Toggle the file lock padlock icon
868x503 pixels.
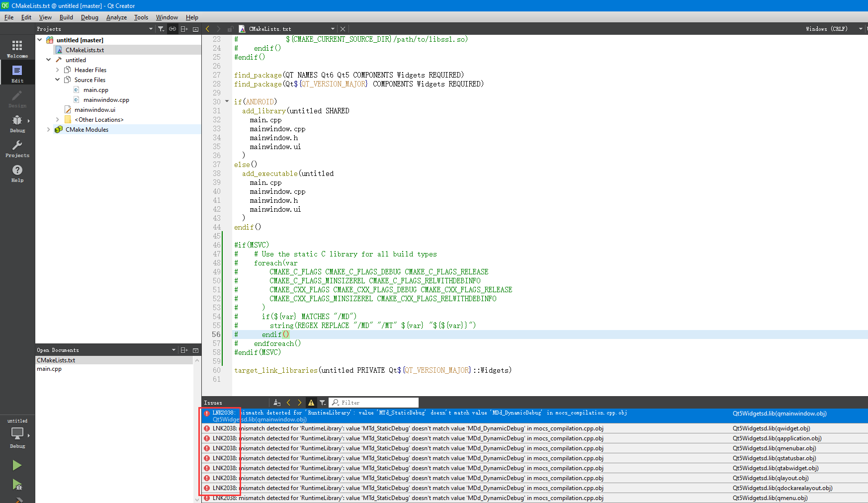[230, 29]
